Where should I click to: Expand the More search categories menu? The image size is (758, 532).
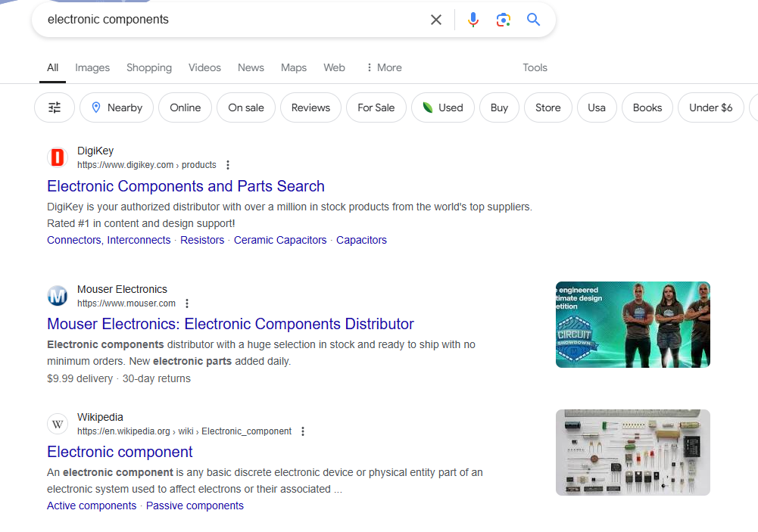(x=384, y=67)
